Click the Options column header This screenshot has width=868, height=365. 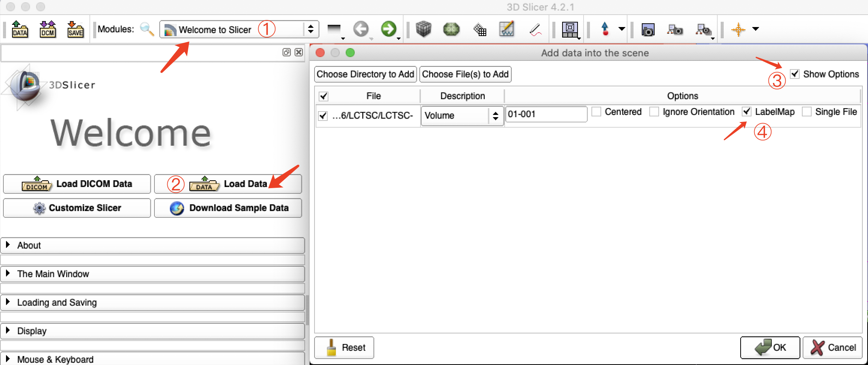pos(683,96)
